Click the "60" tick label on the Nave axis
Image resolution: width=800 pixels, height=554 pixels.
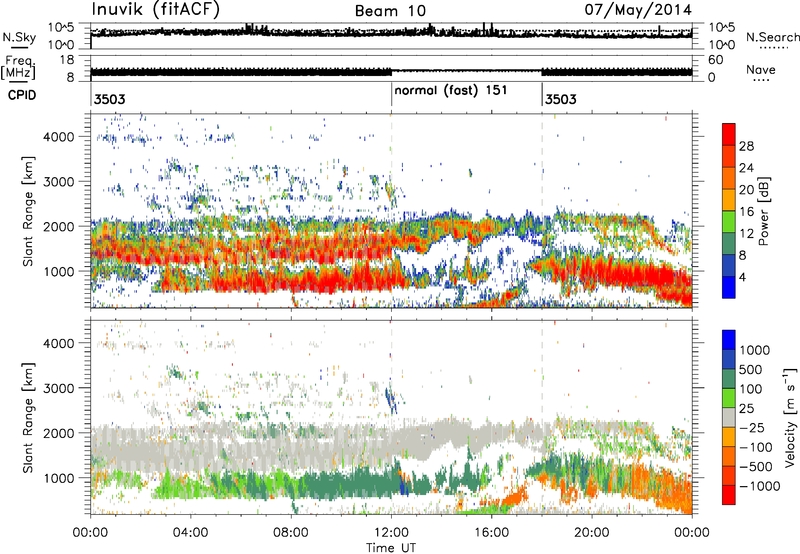pos(716,60)
